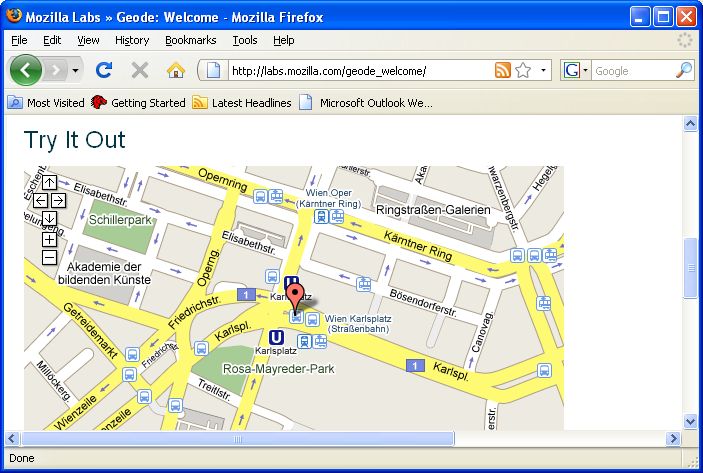This screenshot has width=703, height=473.
Task: Click the route 1 sign on Karlspl.
Action: tap(415, 365)
